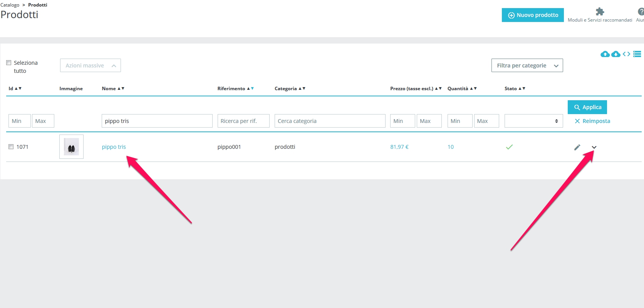Click pippo tris product thumbnail
Screen dimensions: 644x308
coord(71,146)
